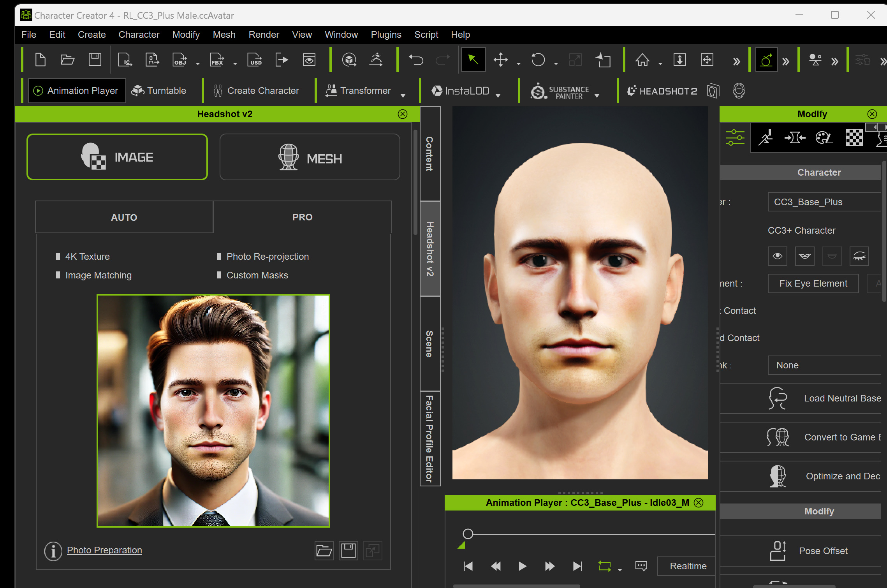
Task: Expand the InstaLOD dropdown arrow
Action: (x=498, y=95)
